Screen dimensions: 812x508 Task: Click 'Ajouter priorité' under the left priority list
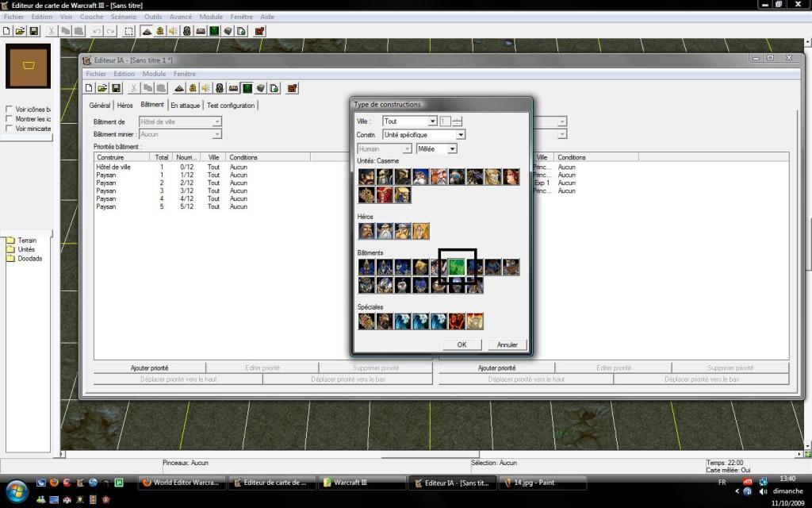tap(150, 368)
